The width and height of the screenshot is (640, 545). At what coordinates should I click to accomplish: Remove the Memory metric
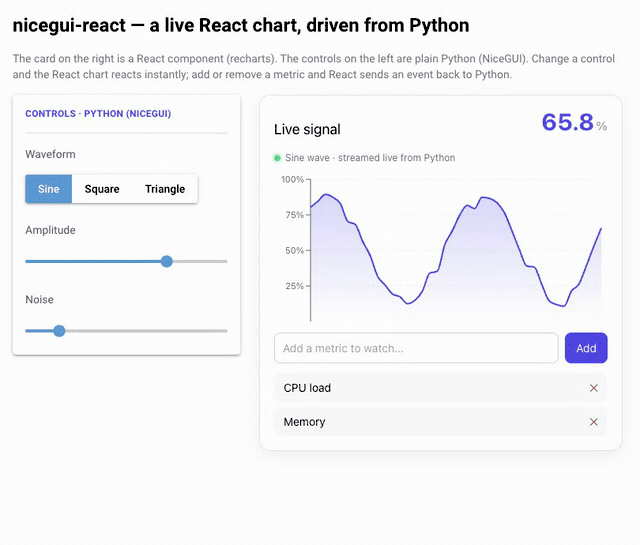(x=594, y=422)
